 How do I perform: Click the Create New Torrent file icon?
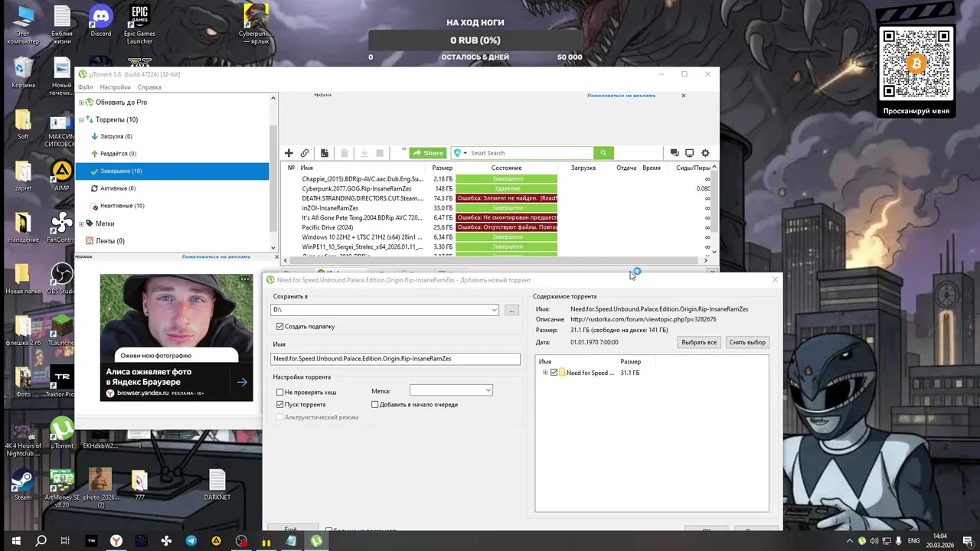point(325,153)
